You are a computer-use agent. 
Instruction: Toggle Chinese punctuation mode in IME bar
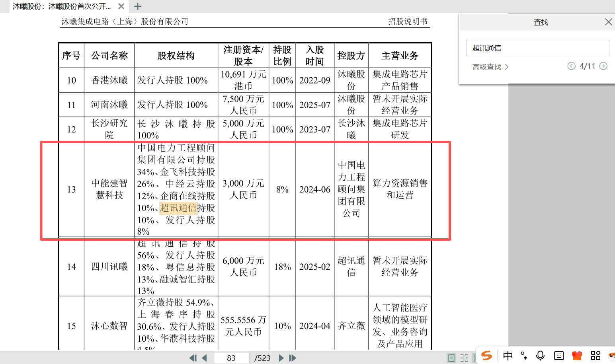pos(524,356)
